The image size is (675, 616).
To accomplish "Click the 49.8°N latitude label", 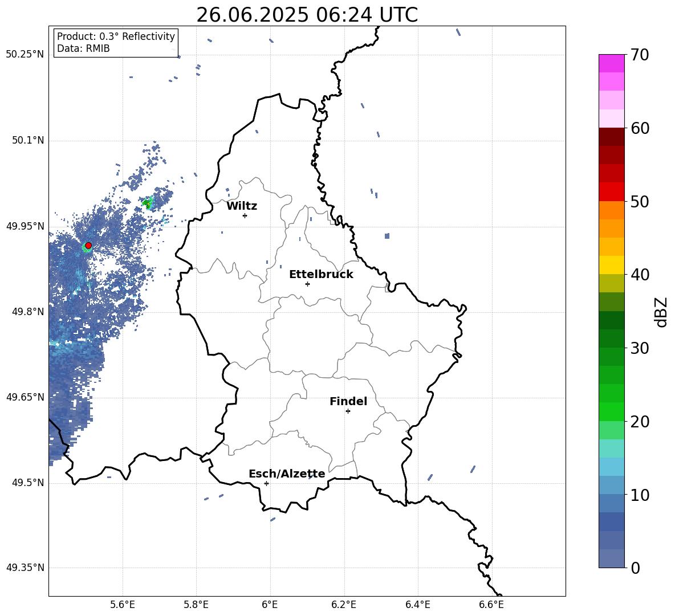I will pos(27,312).
